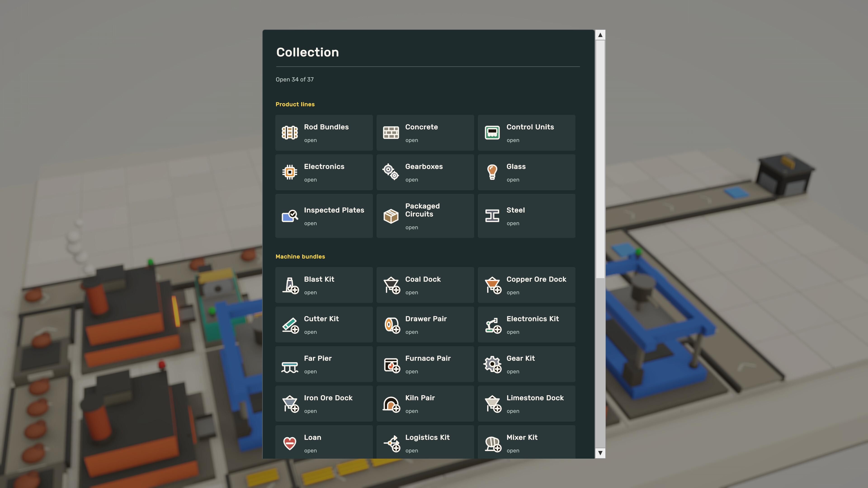The height and width of the screenshot is (488, 868).
Task: Click the Loan heart icon
Action: coord(290,443)
